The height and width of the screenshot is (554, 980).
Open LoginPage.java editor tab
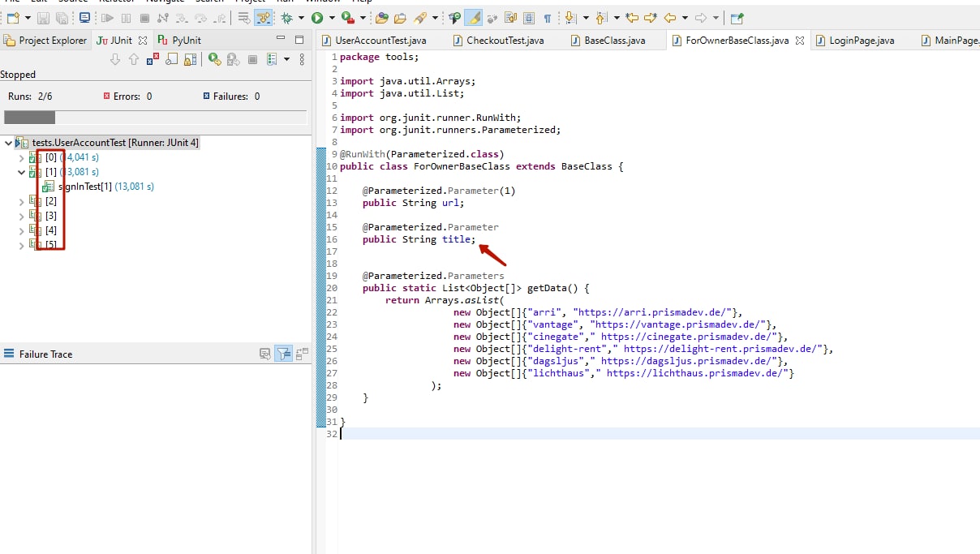tap(854, 40)
